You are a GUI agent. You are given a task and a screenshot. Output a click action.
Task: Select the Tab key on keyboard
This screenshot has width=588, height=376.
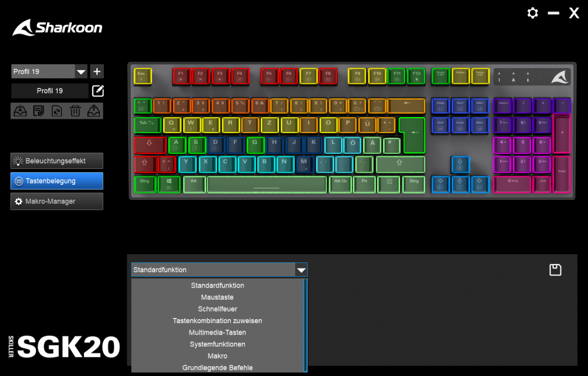click(x=148, y=125)
